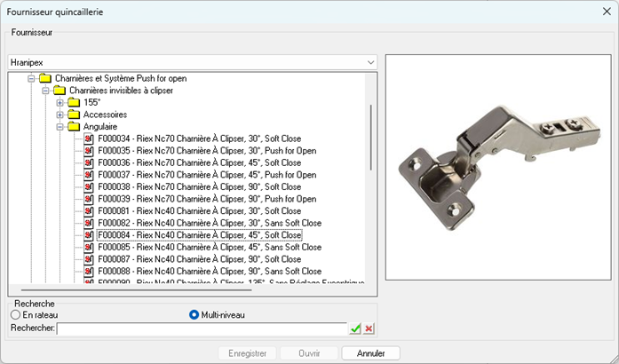Click the green checkmark search confirm icon
Viewport: 619px width, 364px height.
coord(355,328)
